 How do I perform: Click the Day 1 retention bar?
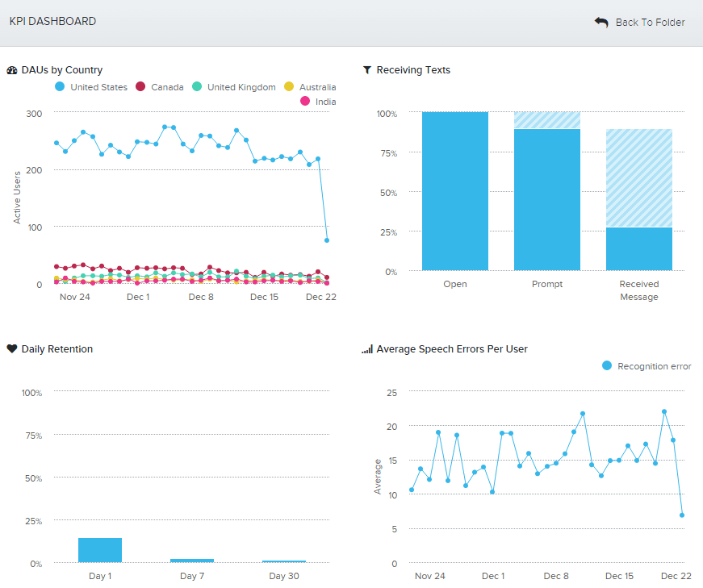point(99,550)
